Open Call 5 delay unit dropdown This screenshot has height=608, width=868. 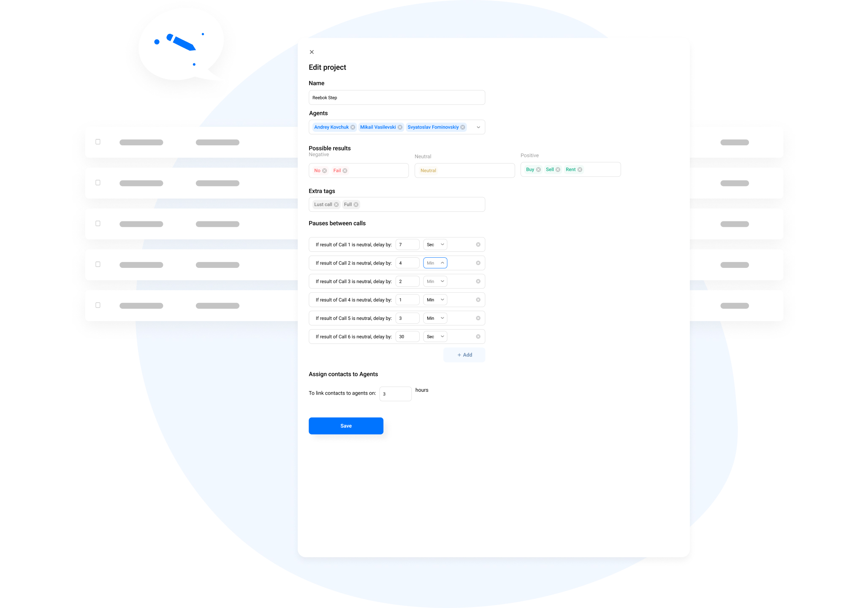435,318
